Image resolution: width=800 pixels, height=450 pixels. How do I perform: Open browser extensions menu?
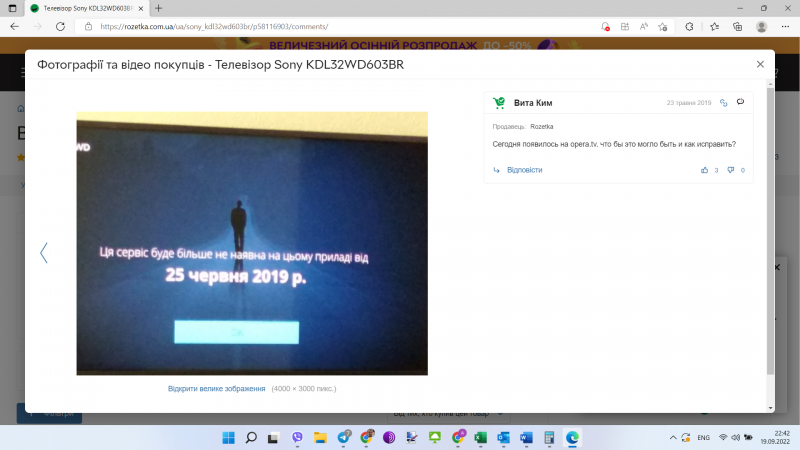(x=689, y=27)
